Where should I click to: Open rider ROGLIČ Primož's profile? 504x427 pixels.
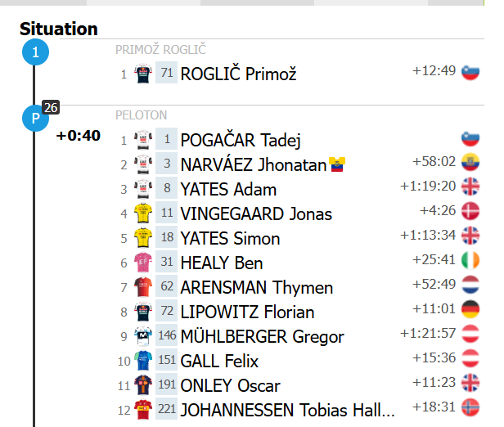click(x=238, y=74)
